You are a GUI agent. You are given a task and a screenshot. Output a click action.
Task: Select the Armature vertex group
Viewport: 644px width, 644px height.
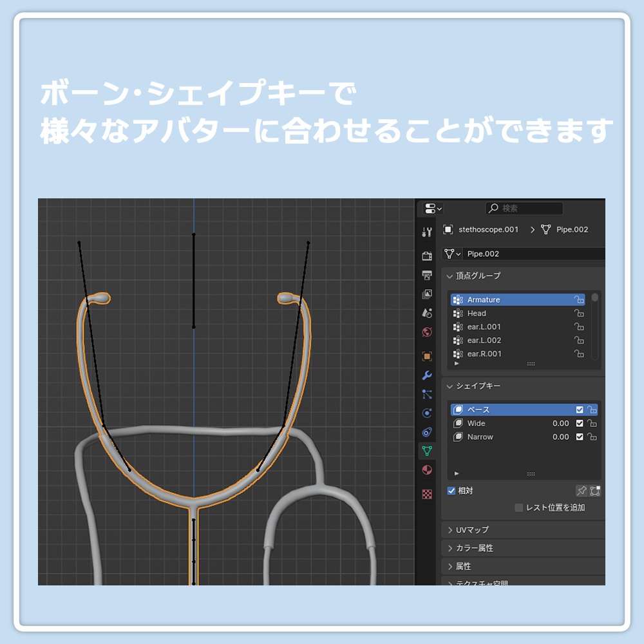tap(518, 299)
